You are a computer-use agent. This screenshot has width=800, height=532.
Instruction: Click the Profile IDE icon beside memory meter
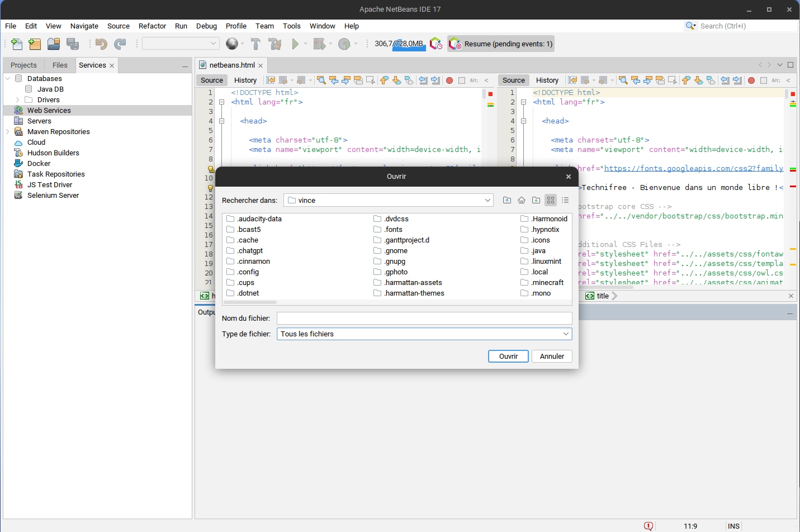(x=435, y=44)
